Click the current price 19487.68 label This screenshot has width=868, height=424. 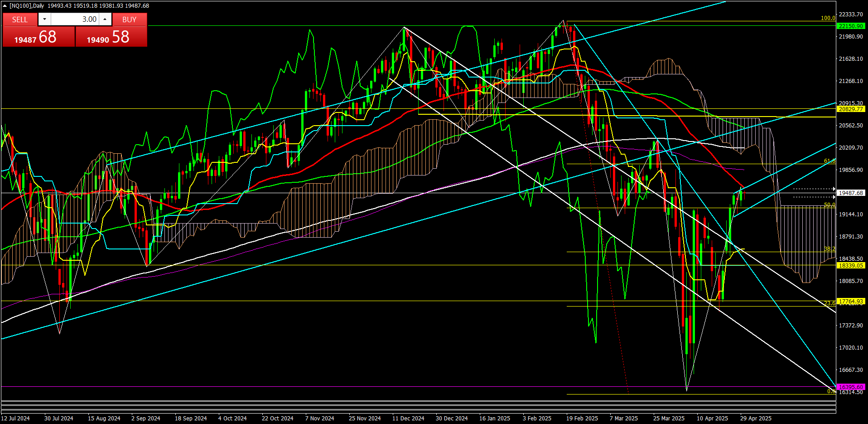(x=850, y=193)
